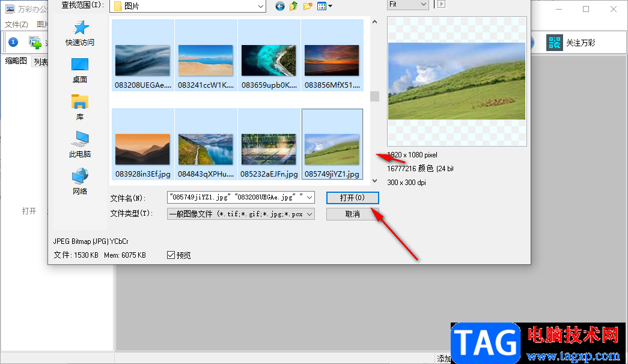Screen dimensions: 628x364
Task: Expand the 查找范围 folder dropdown
Action: coord(261,7)
